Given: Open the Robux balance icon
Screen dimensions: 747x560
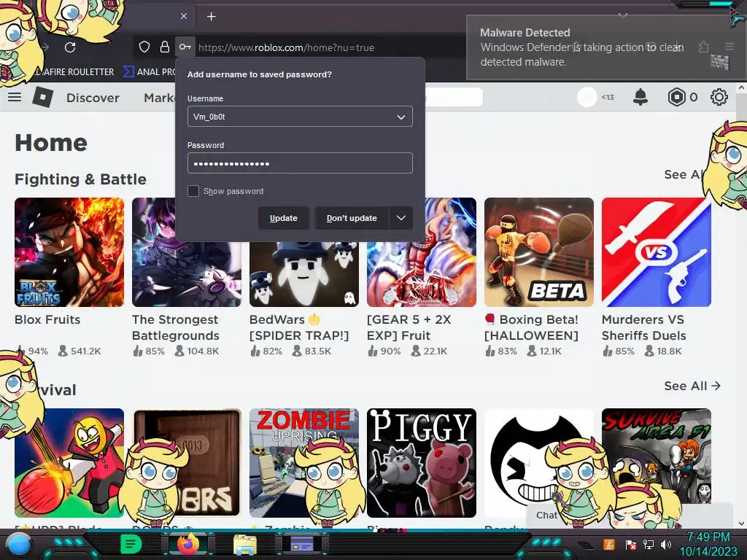Looking at the screenshot, I should click(x=676, y=97).
